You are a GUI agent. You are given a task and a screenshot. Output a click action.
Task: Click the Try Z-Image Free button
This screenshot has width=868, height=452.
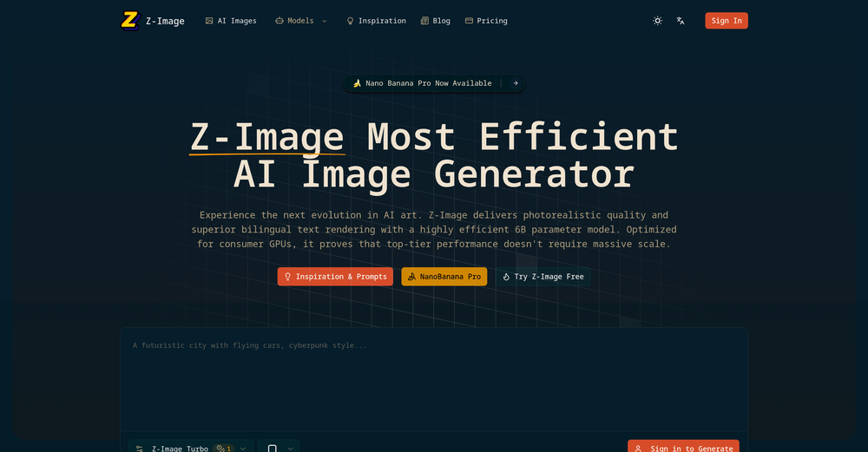click(x=543, y=277)
